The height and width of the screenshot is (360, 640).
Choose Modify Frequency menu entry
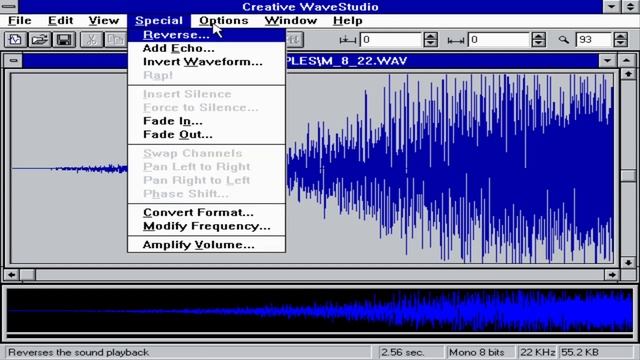point(207,226)
